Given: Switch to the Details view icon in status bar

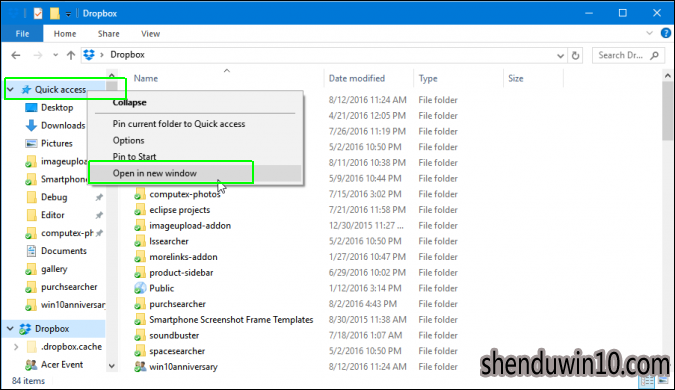Looking at the screenshot, I should pos(647,381).
